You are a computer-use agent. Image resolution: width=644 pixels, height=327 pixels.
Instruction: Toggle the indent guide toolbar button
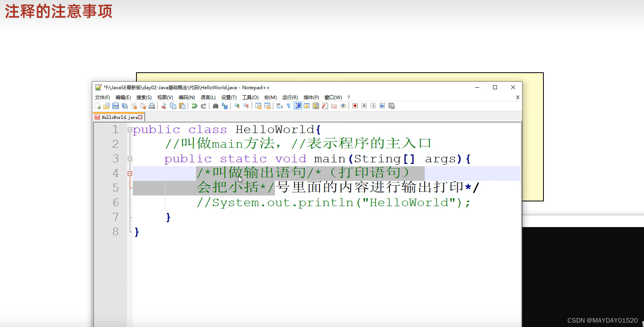pyautogui.click(x=298, y=106)
